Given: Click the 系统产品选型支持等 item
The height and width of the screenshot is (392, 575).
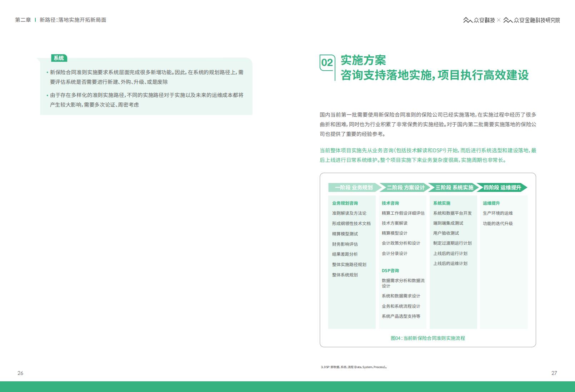Looking at the screenshot, I should [401, 316].
